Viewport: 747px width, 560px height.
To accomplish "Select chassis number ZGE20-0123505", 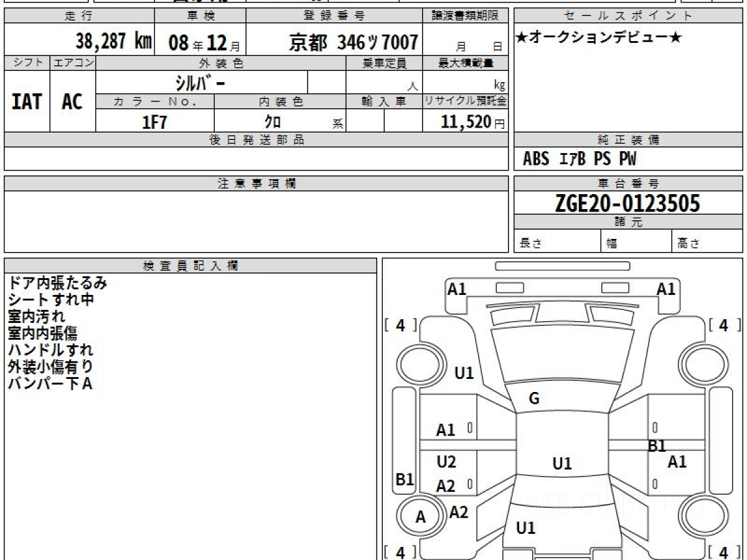I will pos(627,203).
